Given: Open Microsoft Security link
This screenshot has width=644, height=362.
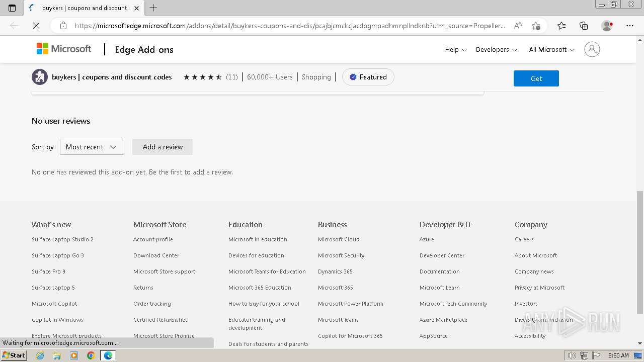Looking at the screenshot, I should 341,255.
